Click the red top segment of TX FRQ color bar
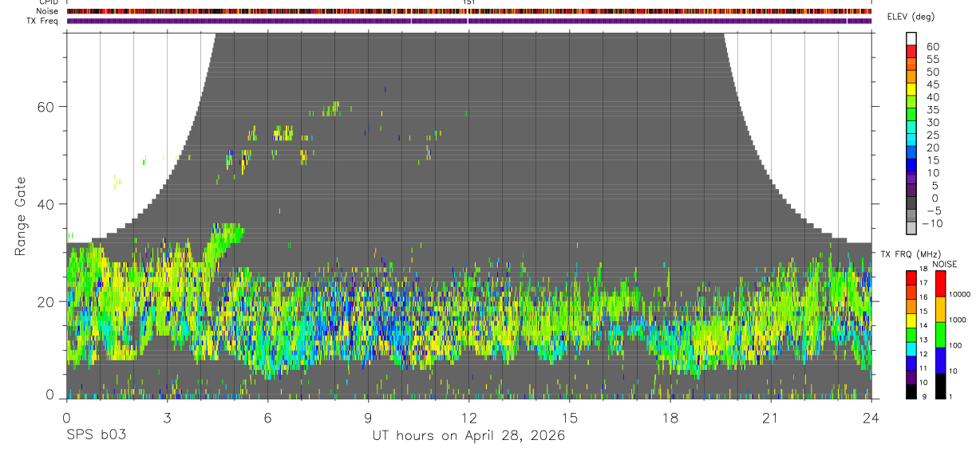The height and width of the screenshot is (452, 980). pyautogui.click(x=912, y=277)
